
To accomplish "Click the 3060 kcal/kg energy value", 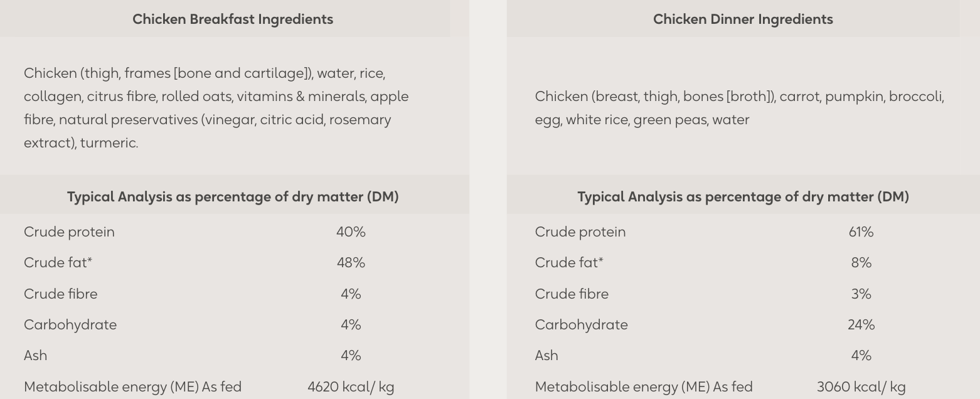I will (861, 386).
